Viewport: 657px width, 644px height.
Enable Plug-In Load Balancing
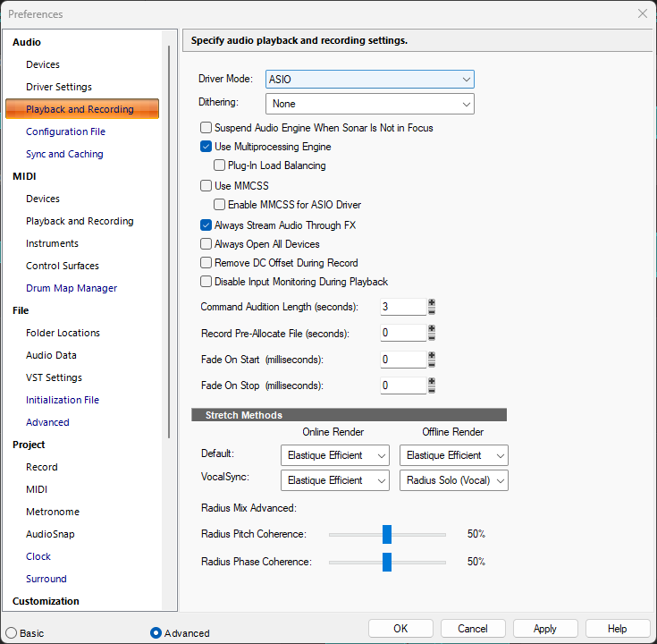[219, 165]
